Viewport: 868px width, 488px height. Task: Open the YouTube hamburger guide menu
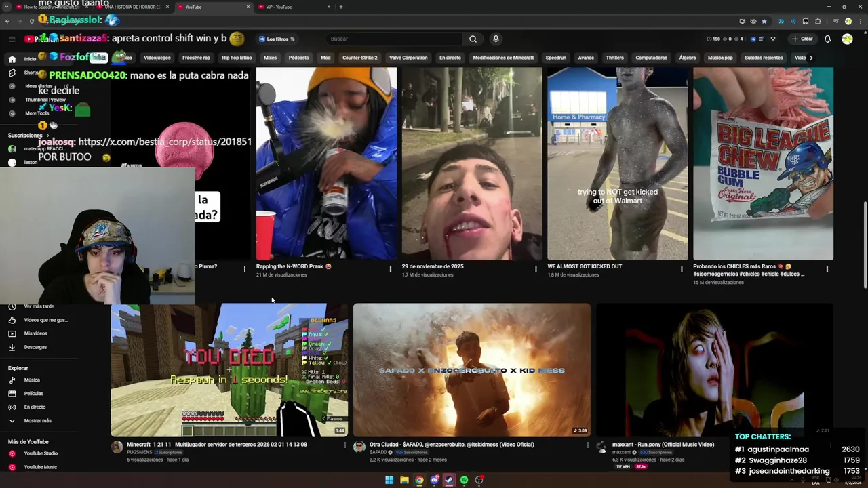click(12, 39)
